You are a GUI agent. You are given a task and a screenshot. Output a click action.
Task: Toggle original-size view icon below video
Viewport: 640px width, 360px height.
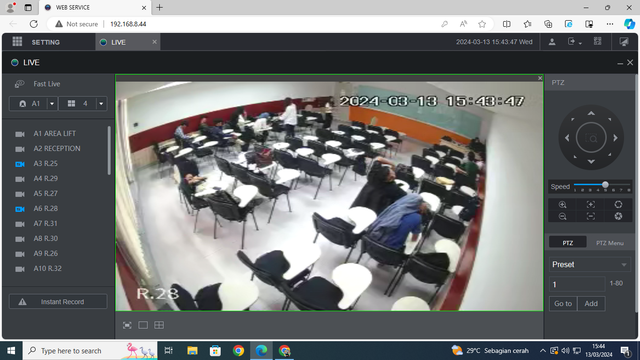(x=127, y=325)
